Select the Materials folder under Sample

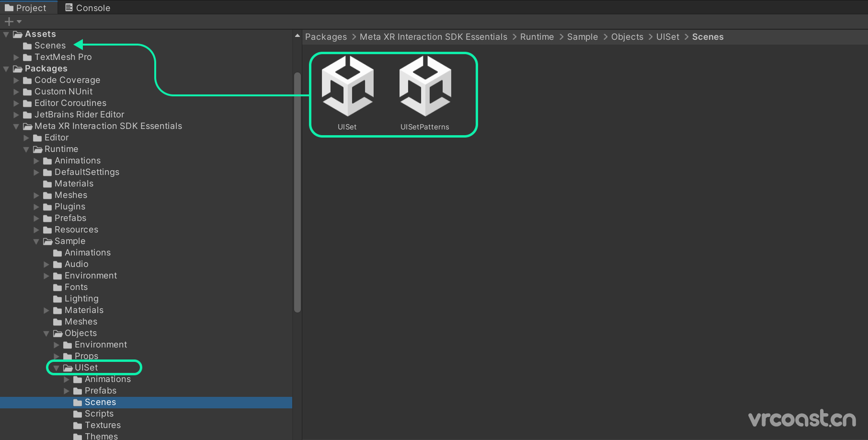pyautogui.click(x=79, y=310)
